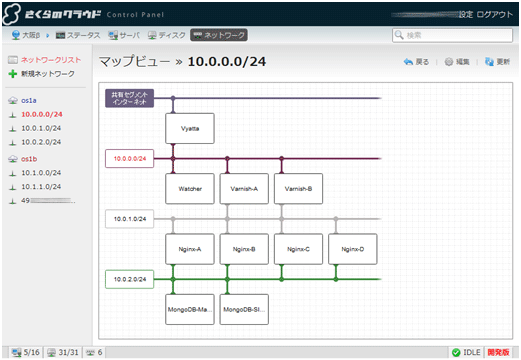Image resolution: width=521 pixels, height=360 pixels.
Task: Switch to the ステータス tab
Action: [78, 35]
